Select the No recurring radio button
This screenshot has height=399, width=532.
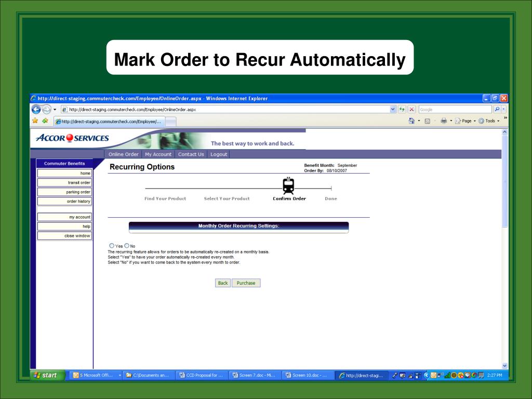tap(127, 246)
